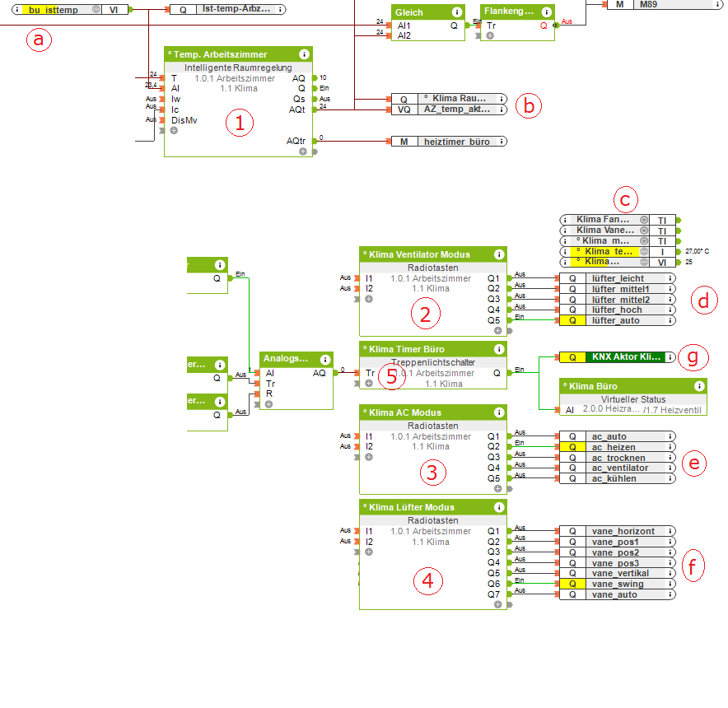The width and height of the screenshot is (728, 708).
Task: Open info icon on Flankeng… block header
Action: coord(547,12)
